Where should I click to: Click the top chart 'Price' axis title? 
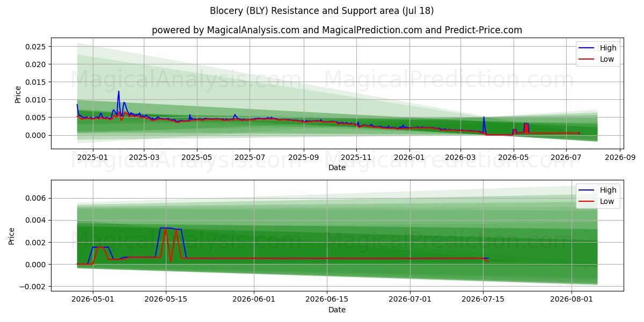click(x=18, y=94)
